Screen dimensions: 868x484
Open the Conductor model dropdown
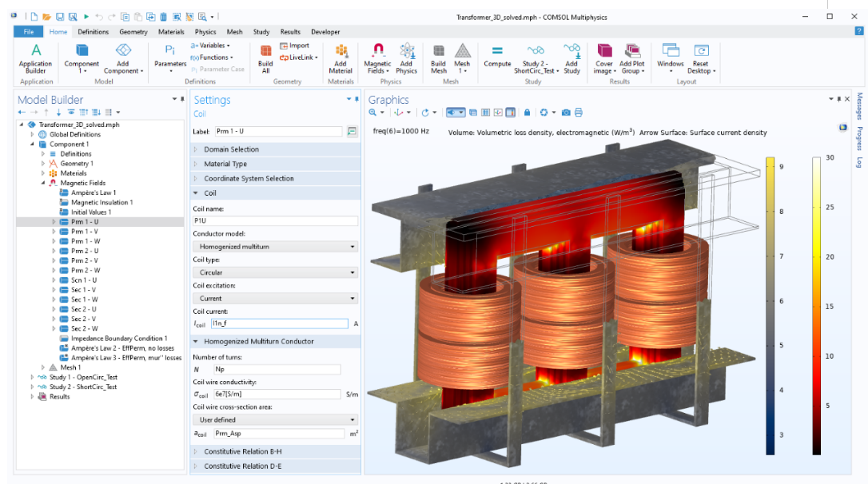coord(275,247)
